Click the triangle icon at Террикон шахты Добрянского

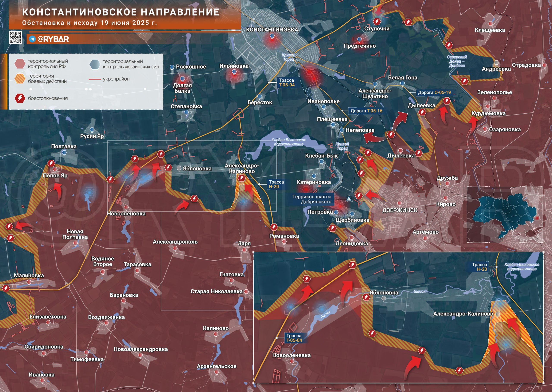coord(349,198)
